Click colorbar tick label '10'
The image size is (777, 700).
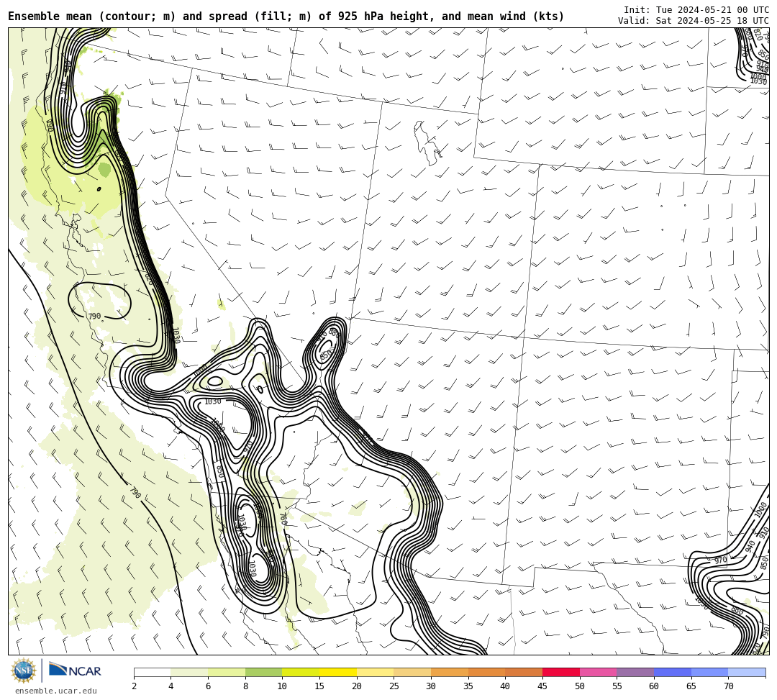pyautogui.click(x=282, y=686)
